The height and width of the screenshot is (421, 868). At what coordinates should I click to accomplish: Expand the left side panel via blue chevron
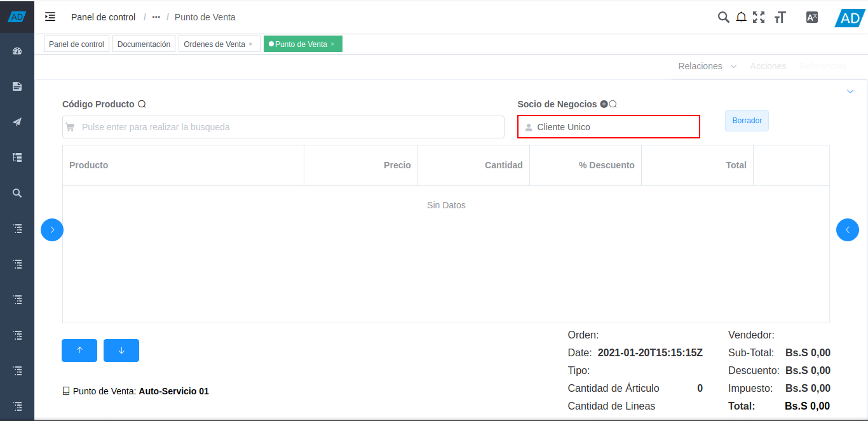(51, 229)
